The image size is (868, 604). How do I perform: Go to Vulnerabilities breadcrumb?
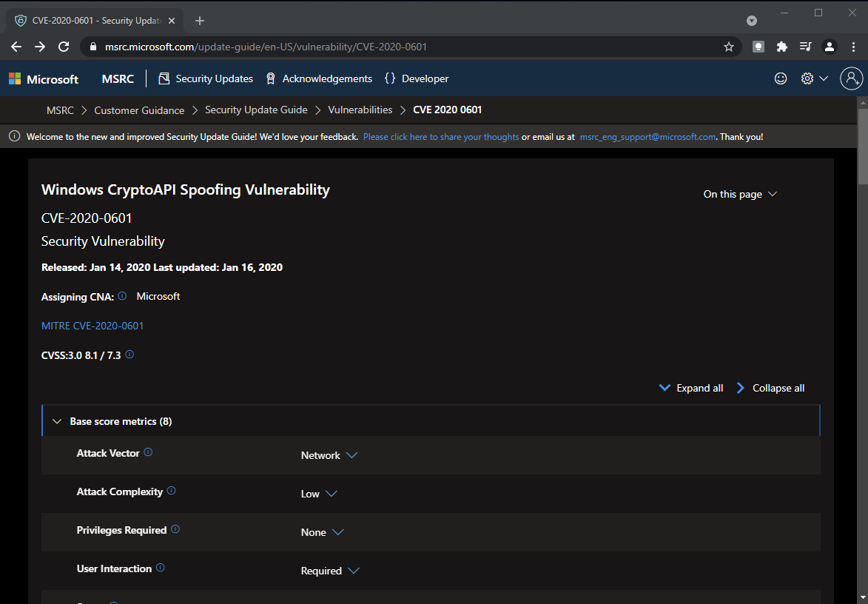pyautogui.click(x=360, y=110)
